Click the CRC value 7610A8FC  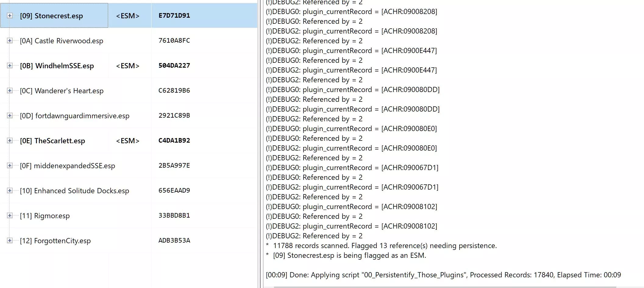point(174,41)
